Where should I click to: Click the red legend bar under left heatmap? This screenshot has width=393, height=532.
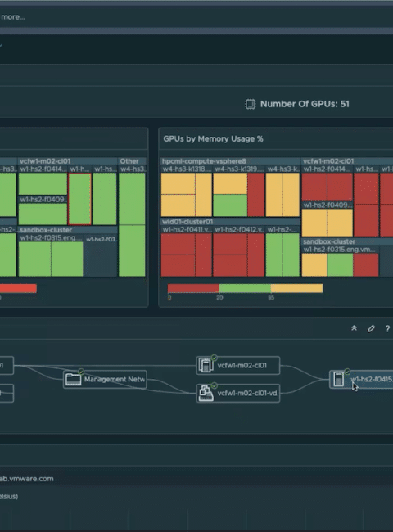coord(18,288)
